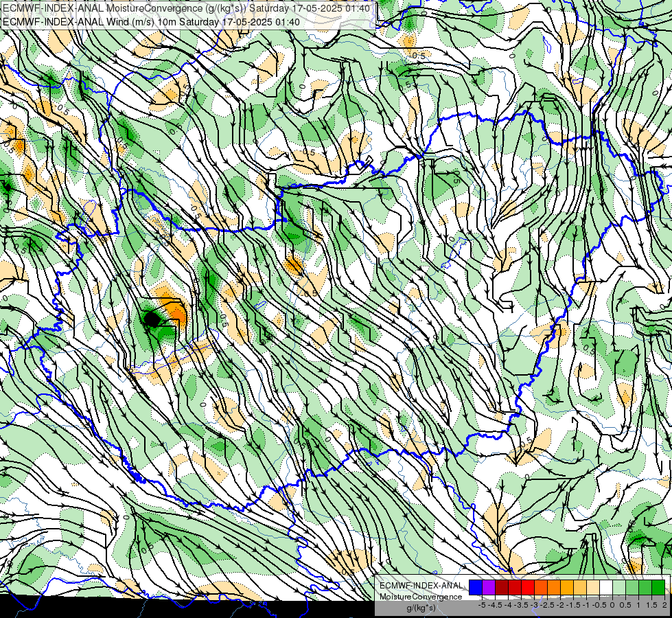This screenshot has height=618, width=672.
Task: Click the -3.5 legend tick label
Action: click(x=521, y=605)
